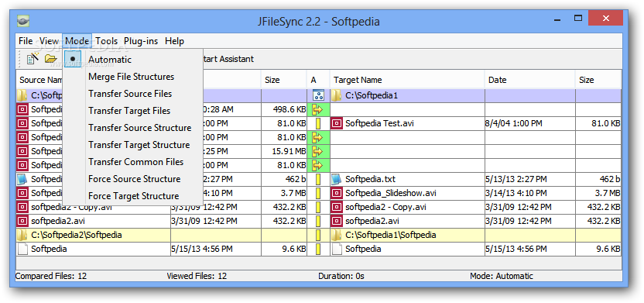This screenshot has height=303, width=644.
Task: Choose Transfer Target Files mode
Action: click(x=132, y=111)
